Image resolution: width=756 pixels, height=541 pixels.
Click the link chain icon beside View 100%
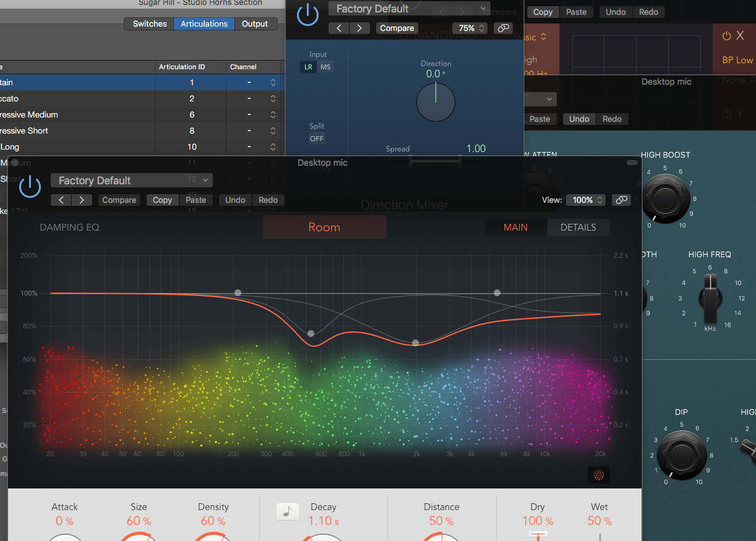[621, 200]
